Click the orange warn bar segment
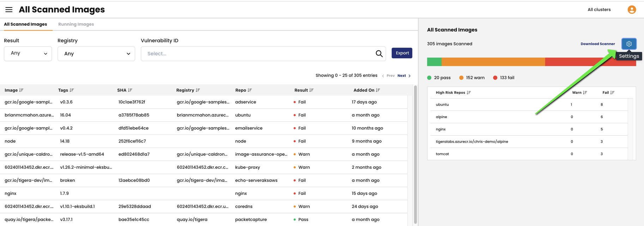Viewport: 644px width, 226px height. [x=493, y=62]
